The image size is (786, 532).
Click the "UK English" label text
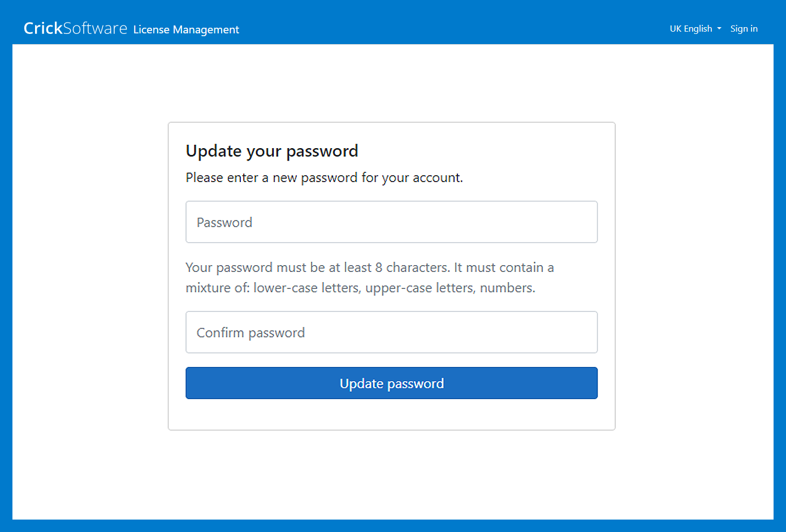690,28
